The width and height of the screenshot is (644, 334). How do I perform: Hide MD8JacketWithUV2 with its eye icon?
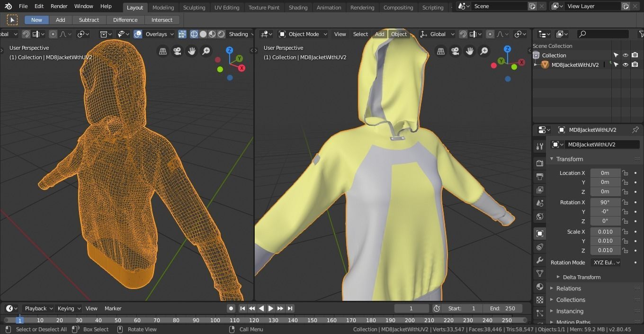click(626, 65)
